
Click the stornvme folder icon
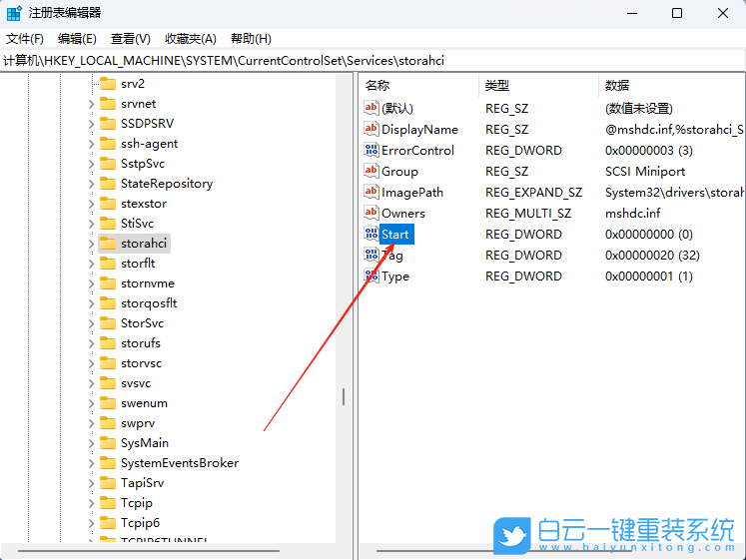coord(108,283)
